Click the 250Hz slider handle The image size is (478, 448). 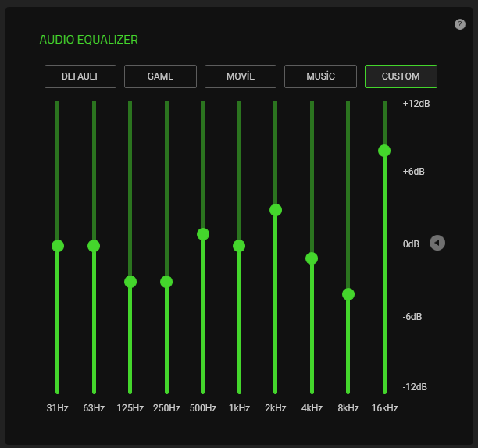(166, 282)
